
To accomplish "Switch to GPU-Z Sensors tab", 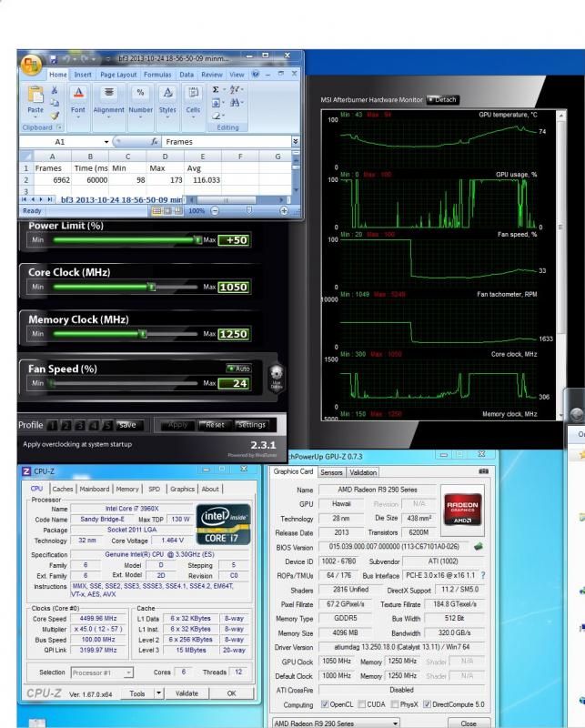I will (331, 472).
